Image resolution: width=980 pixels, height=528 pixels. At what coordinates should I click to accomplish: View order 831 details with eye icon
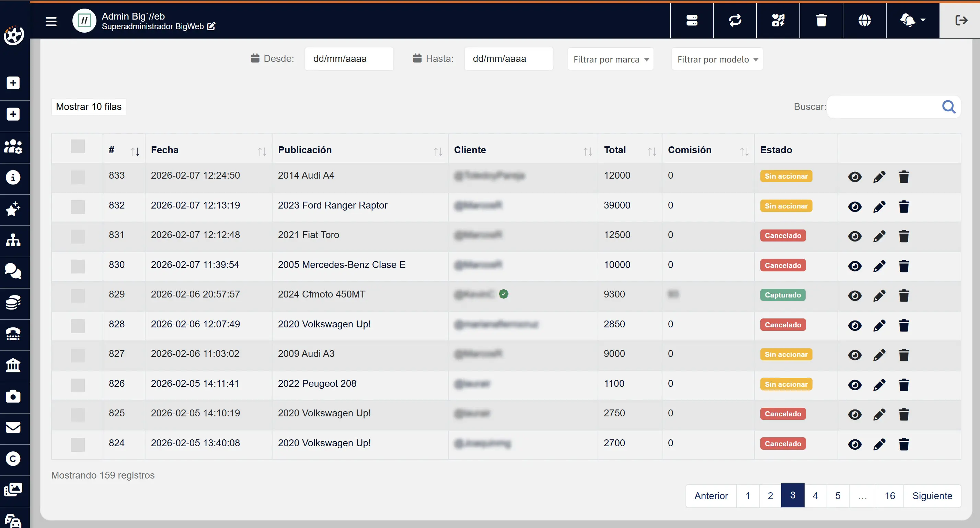pyautogui.click(x=854, y=236)
